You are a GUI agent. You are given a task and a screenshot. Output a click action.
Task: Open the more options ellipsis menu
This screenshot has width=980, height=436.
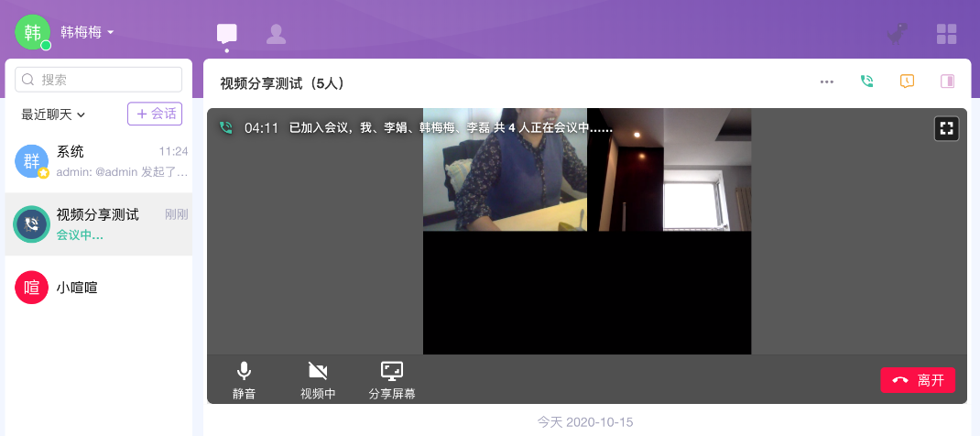tap(827, 82)
